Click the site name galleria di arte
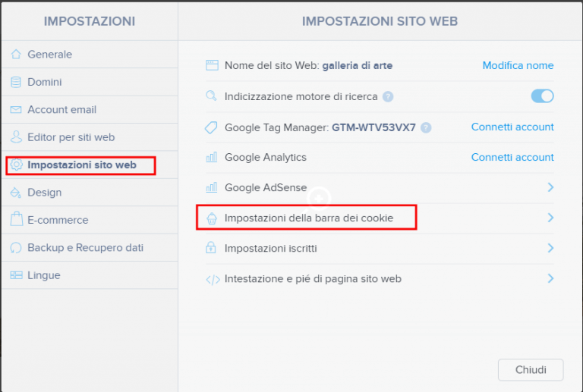Image resolution: width=583 pixels, height=392 pixels. click(358, 66)
